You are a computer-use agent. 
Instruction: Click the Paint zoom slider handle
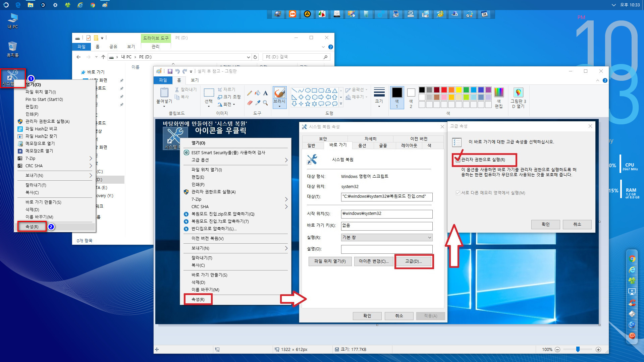pyautogui.click(x=578, y=350)
